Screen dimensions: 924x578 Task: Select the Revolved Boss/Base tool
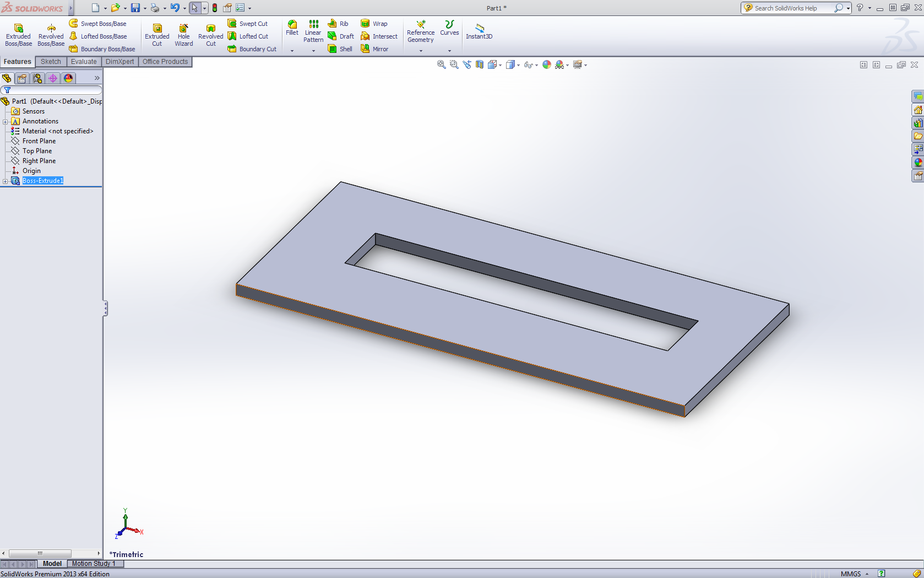[x=51, y=35]
